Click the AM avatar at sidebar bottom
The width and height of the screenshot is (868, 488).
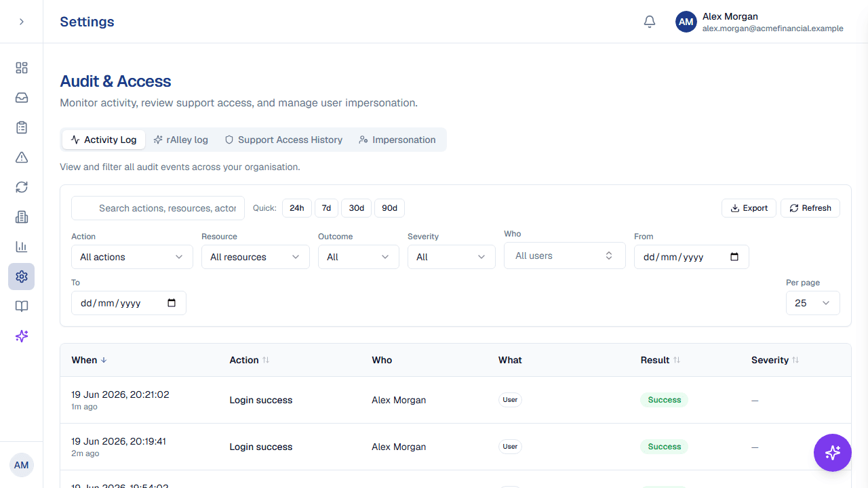(22, 465)
